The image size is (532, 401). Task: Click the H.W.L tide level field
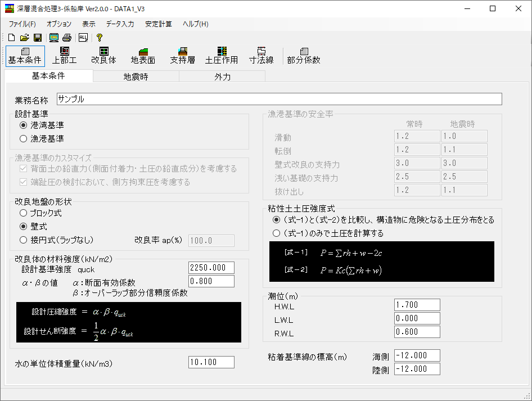coord(417,305)
